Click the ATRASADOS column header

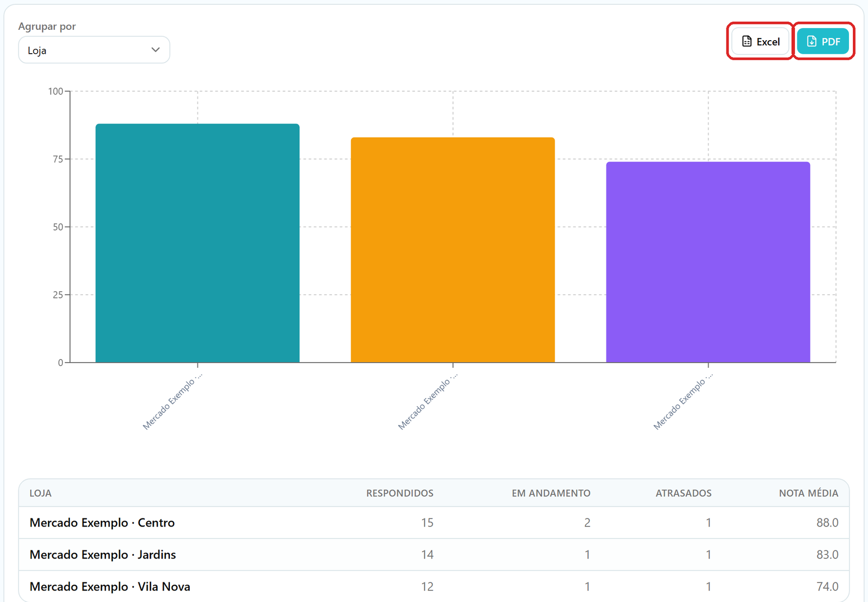(684, 493)
